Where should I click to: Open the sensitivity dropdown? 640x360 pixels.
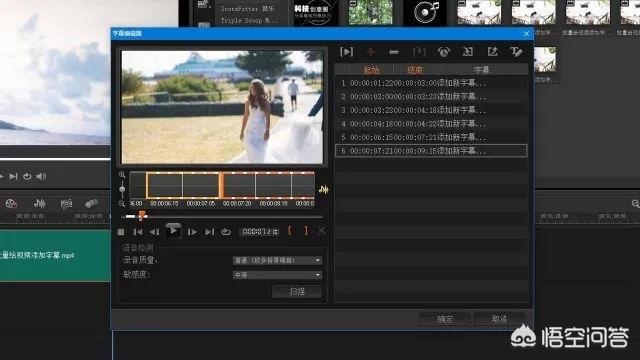coord(277,275)
